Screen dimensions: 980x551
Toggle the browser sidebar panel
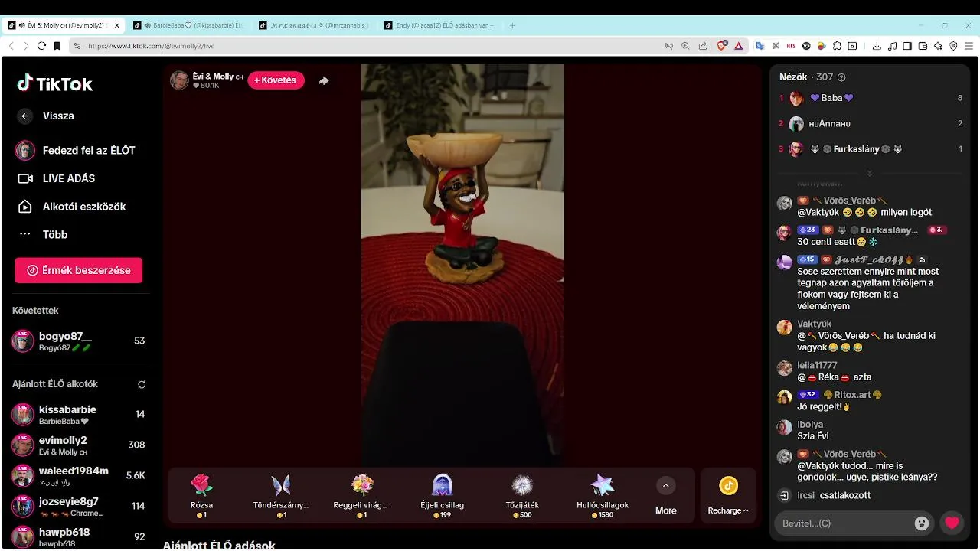click(907, 46)
